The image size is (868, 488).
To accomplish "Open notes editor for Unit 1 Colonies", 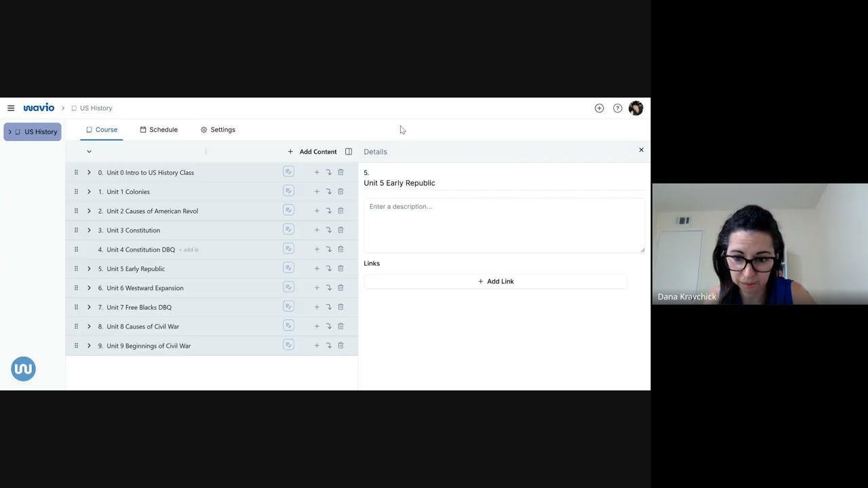I will coord(288,191).
